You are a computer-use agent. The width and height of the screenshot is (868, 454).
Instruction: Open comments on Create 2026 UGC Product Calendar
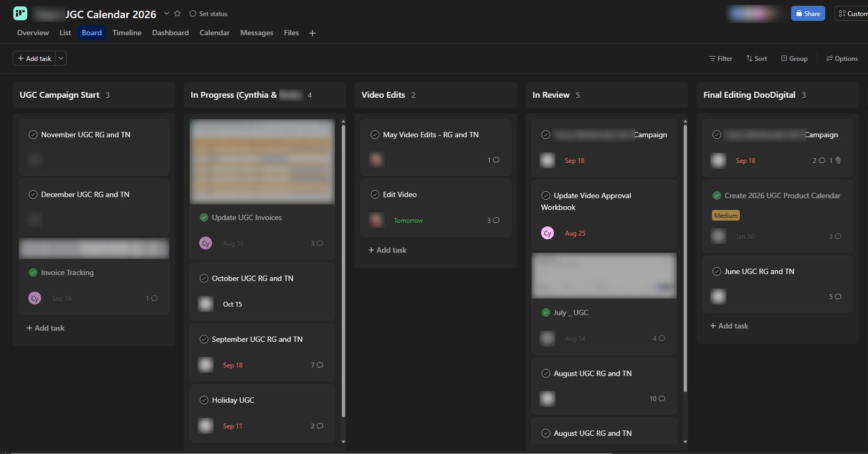835,236
